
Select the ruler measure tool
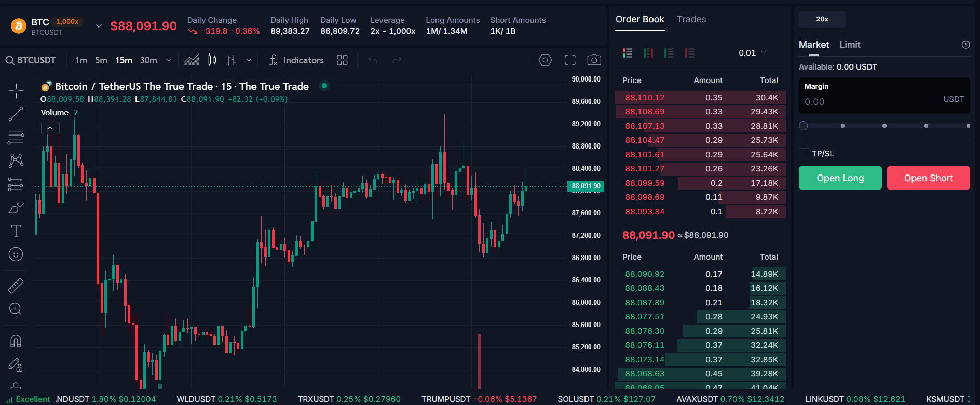pyautogui.click(x=16, y=286)
